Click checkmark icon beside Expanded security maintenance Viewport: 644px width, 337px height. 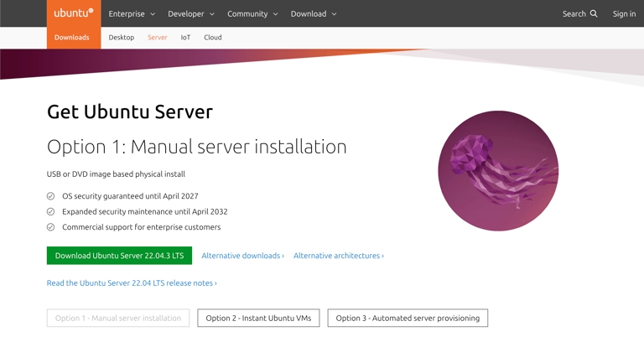point(50,212)
